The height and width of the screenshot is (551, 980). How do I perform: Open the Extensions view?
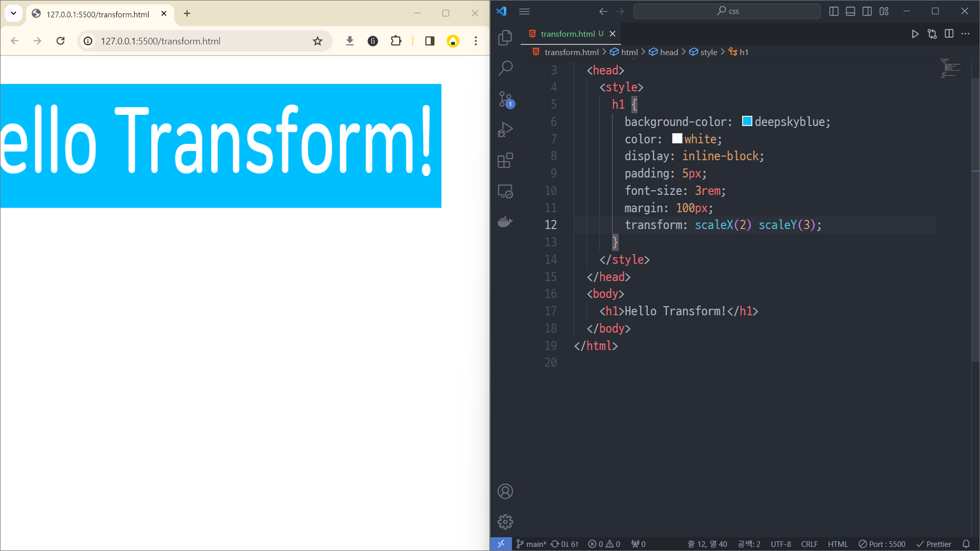pos(505,161)
